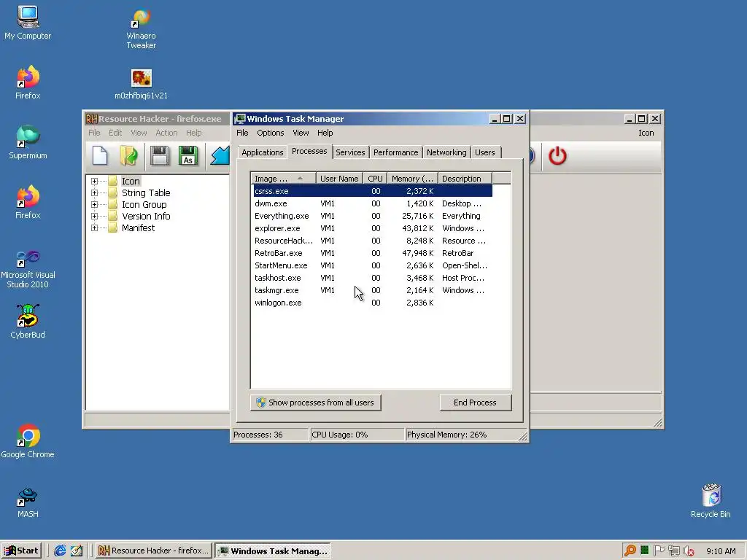This screenshot has width=747, height=560.
Task: Open My Computer desktop icon
Action: tap(28, 23)
